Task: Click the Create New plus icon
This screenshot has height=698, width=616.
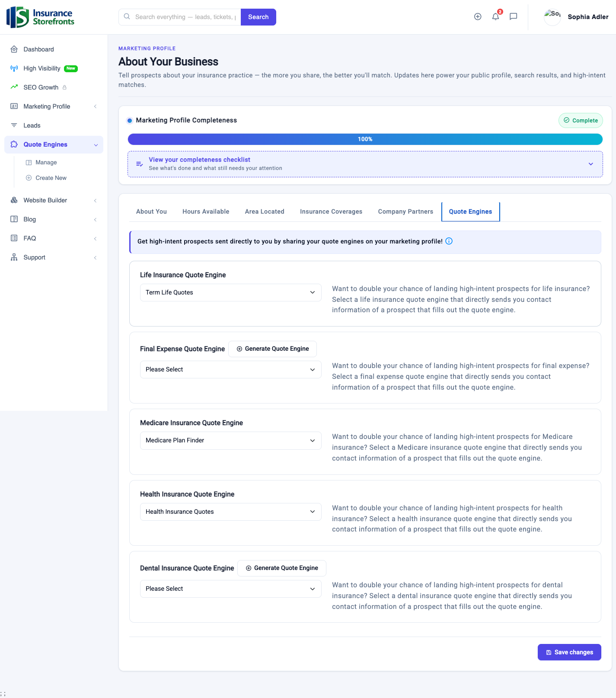Action: (x=29, y=178)
